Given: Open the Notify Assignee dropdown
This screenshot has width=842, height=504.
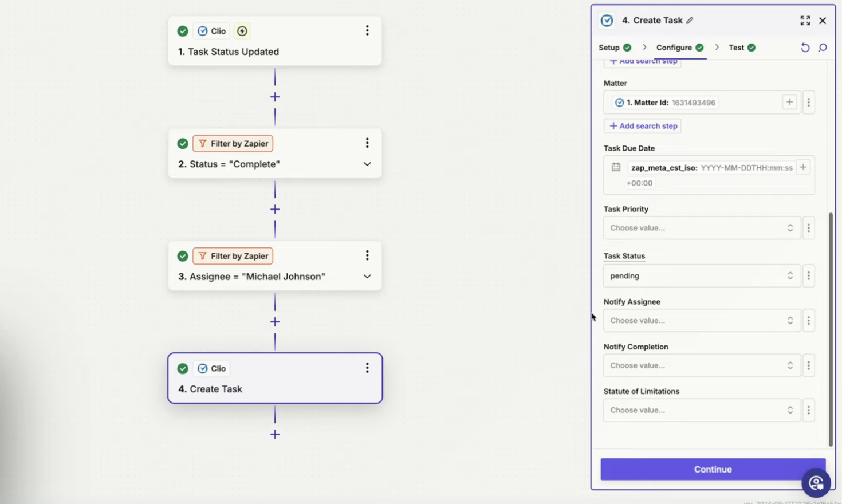Looking at the screenshot, I should point(702,320).
